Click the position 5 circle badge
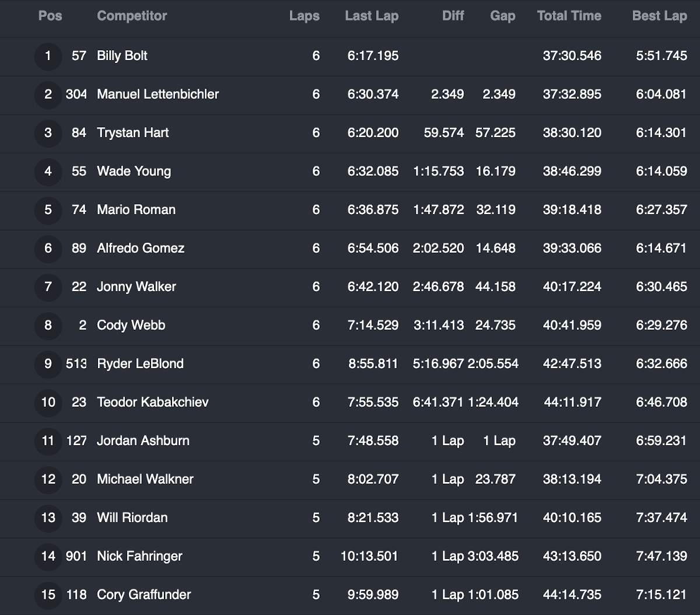This screenshot has width=700, height=615. pos(48,210)
